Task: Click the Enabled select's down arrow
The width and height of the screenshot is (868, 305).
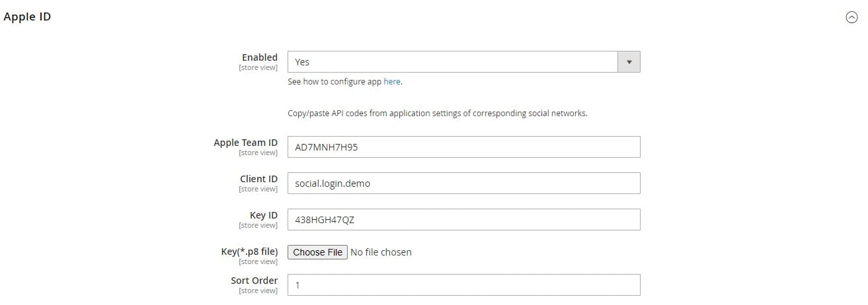Action: 629,62
